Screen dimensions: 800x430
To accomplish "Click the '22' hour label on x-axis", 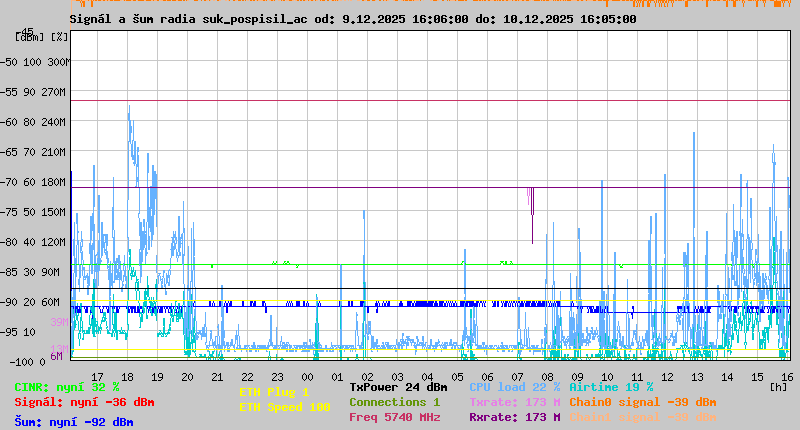I will [x=247, y=377].
